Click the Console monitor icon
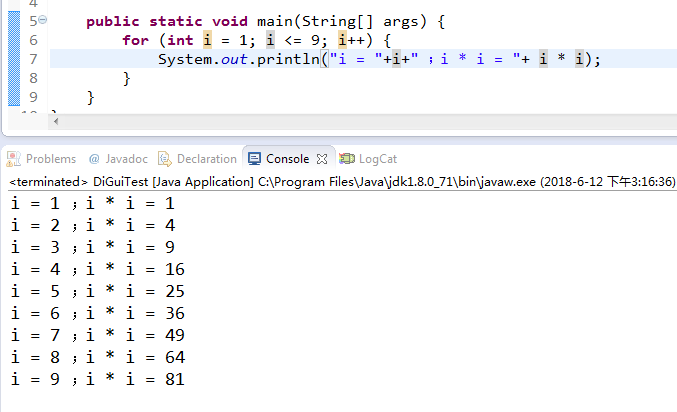Viewport: 677px width, 412px height. coord(256,159)
